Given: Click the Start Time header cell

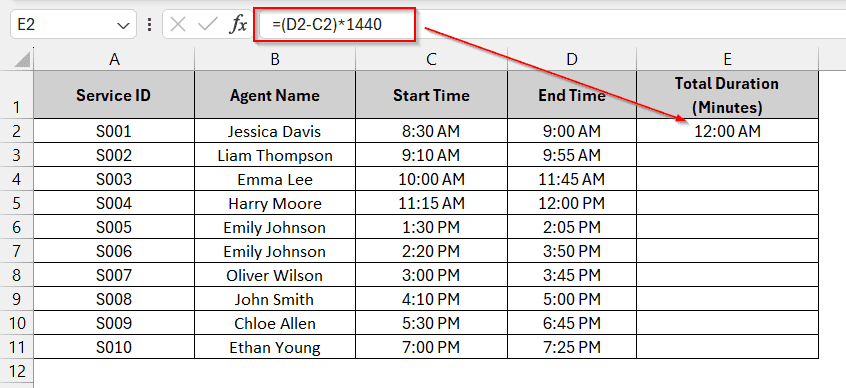Looking at the screenshot, I should coord(431,95).
